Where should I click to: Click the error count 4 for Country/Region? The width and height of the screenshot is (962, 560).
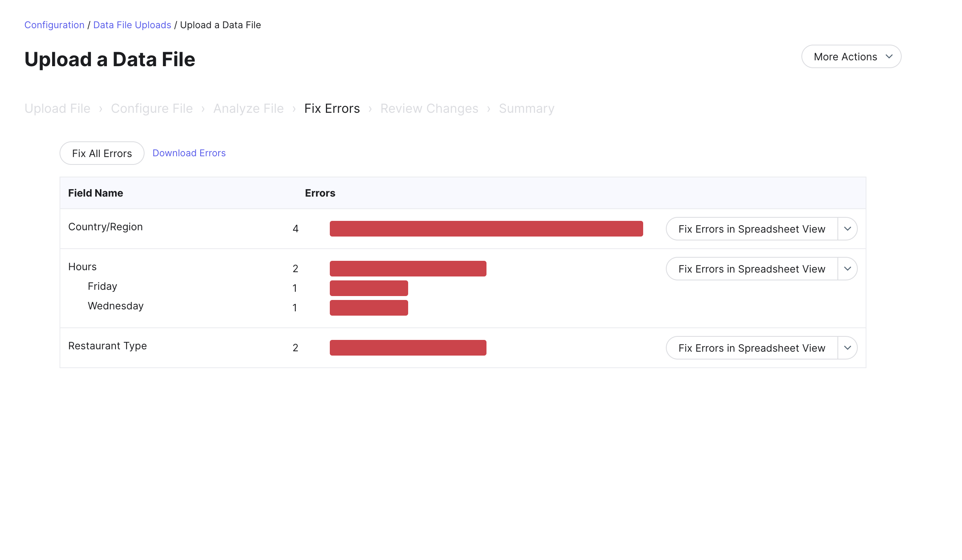[296, 229]
